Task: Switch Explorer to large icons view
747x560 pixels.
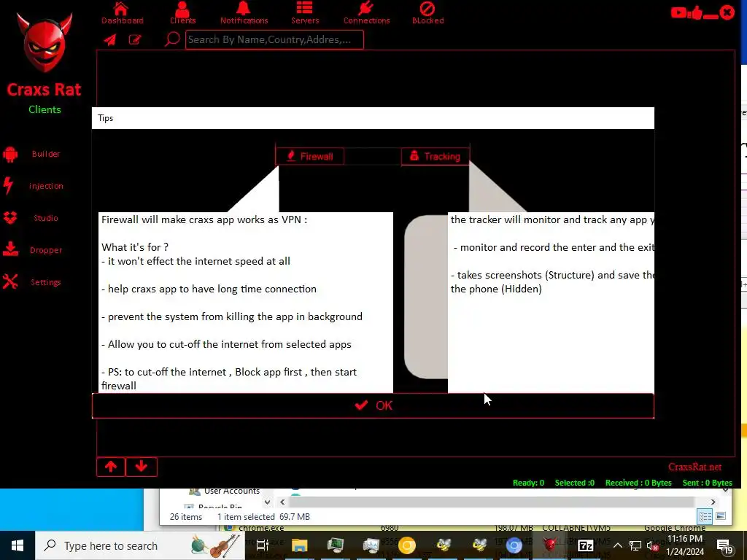Action: (720, 516)
